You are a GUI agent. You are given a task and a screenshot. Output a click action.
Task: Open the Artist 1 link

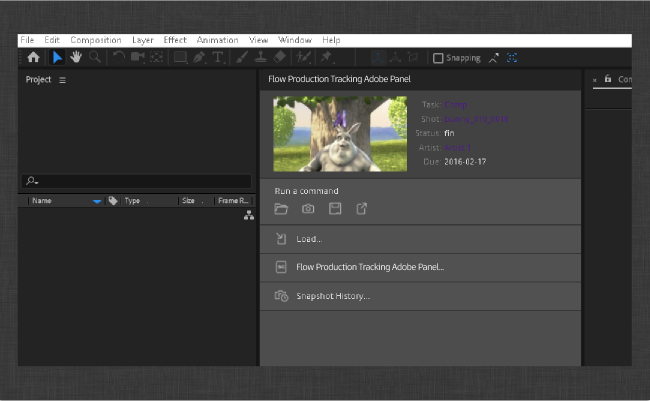click(x=458, y=148)
